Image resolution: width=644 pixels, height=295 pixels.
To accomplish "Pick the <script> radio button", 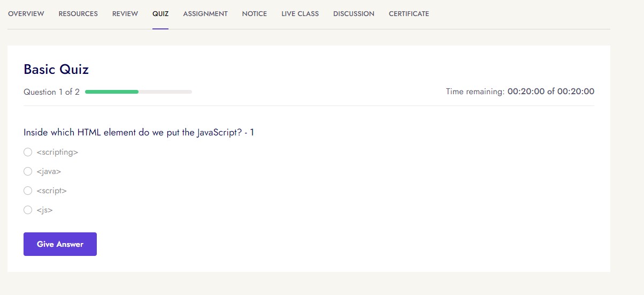I will tap(28, 191).
